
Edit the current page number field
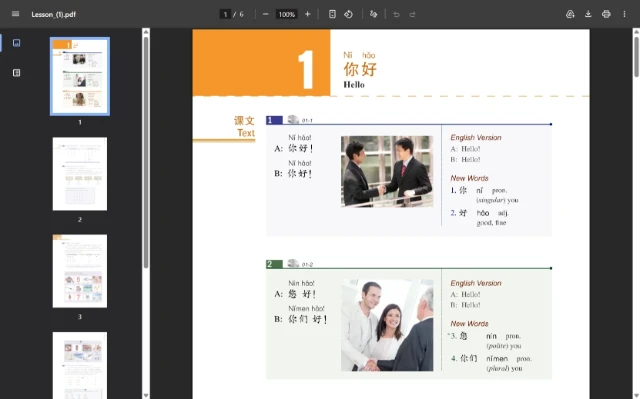tap(225, 14)
